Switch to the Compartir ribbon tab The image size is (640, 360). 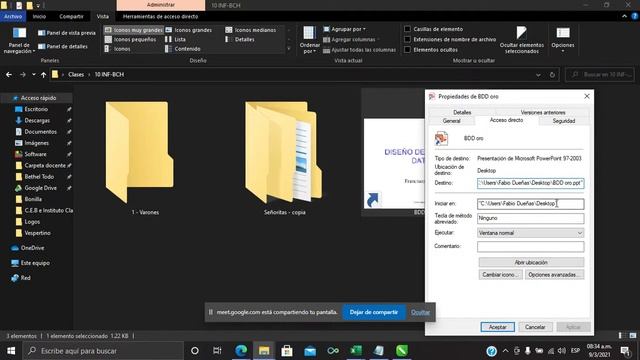click(x=71, y=16)
